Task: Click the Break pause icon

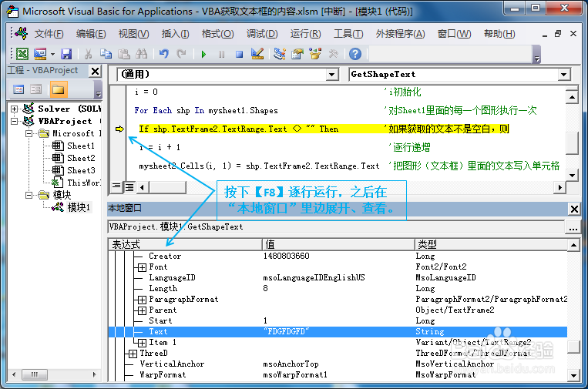Action: (x=222, y=55)
